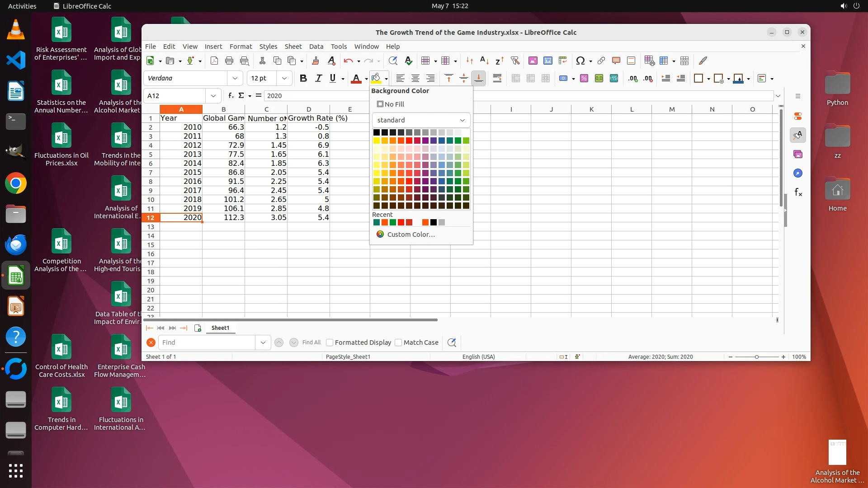Click the Print icon in the toolbar
This screenshot has width=868, height=488.
click(x=229, y=61)
